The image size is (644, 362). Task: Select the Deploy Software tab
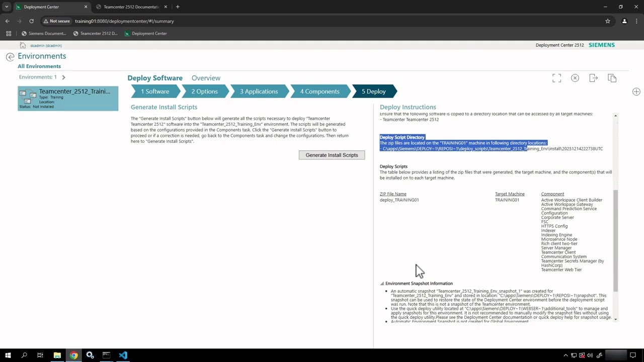(x=155, y=78)
